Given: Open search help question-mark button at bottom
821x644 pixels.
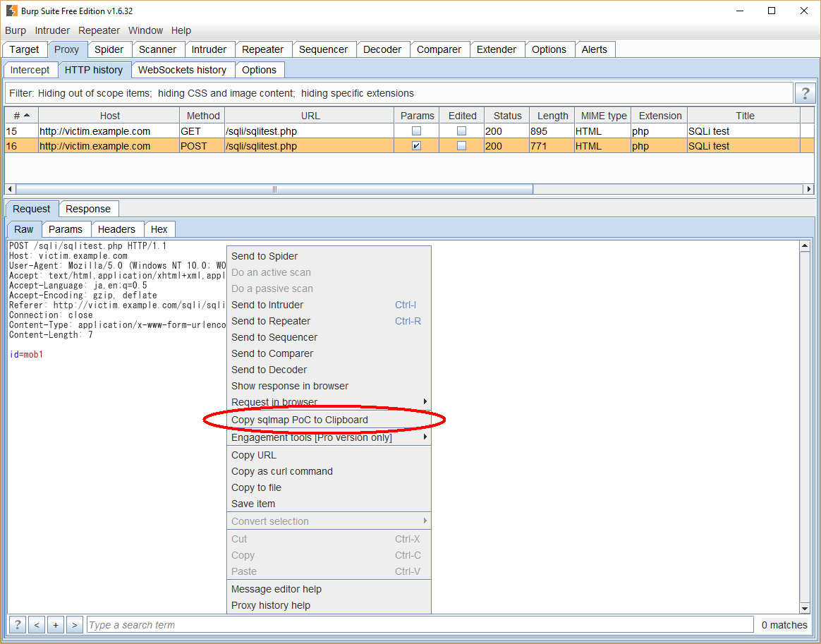Looking at the screenshot, I should (17, 625).
